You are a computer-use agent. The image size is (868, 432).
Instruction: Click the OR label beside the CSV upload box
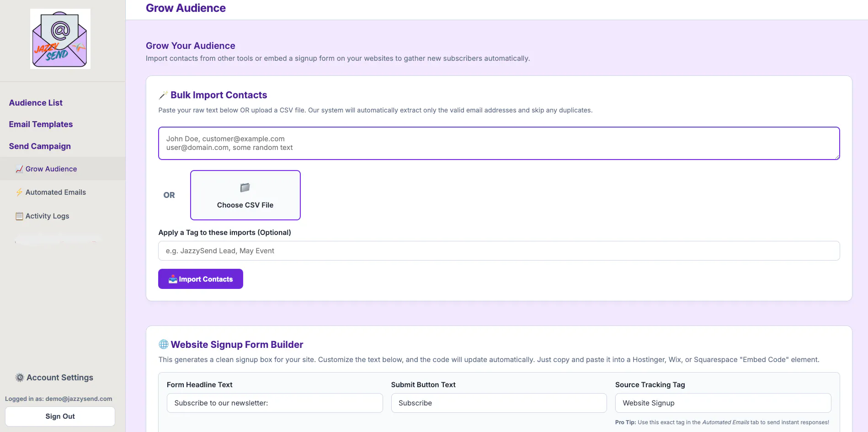click(169, 195)
